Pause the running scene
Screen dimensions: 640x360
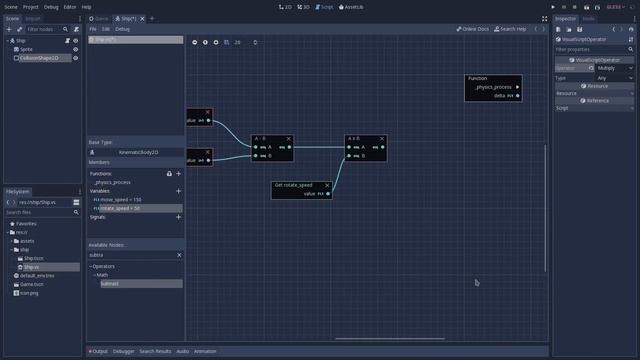(564, 7)
